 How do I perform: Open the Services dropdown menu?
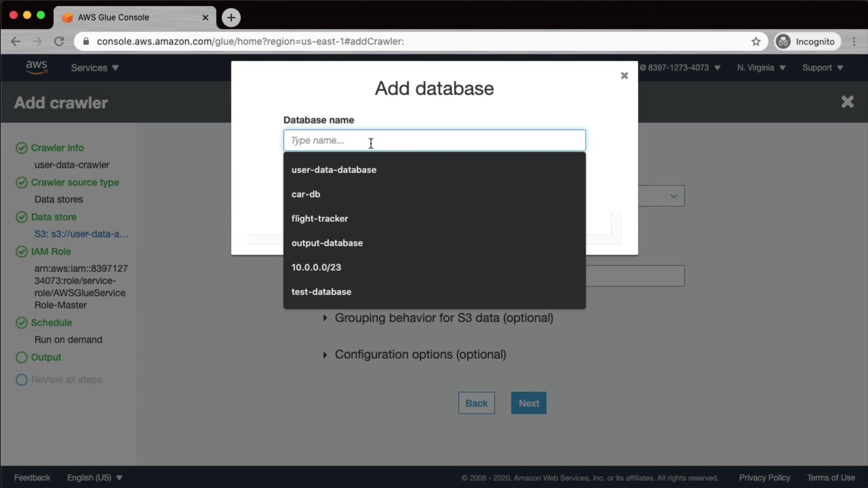coord(94,68)
